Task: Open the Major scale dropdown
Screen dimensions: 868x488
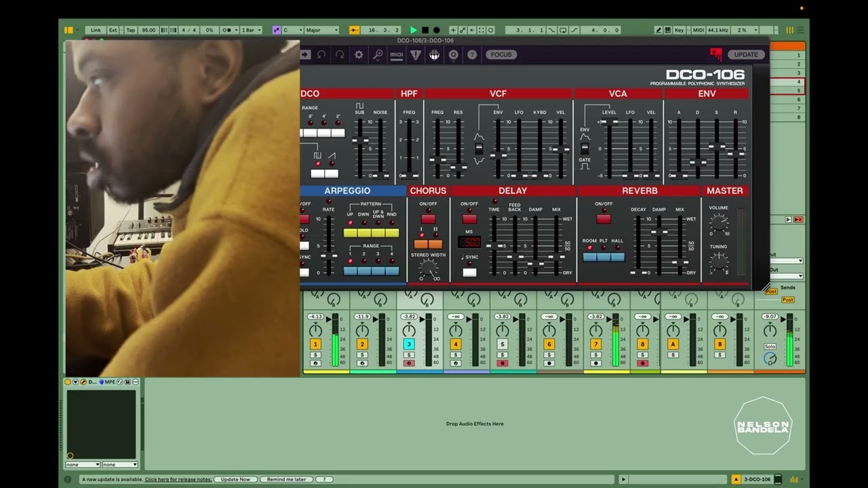Action: [x=321, y=30]
